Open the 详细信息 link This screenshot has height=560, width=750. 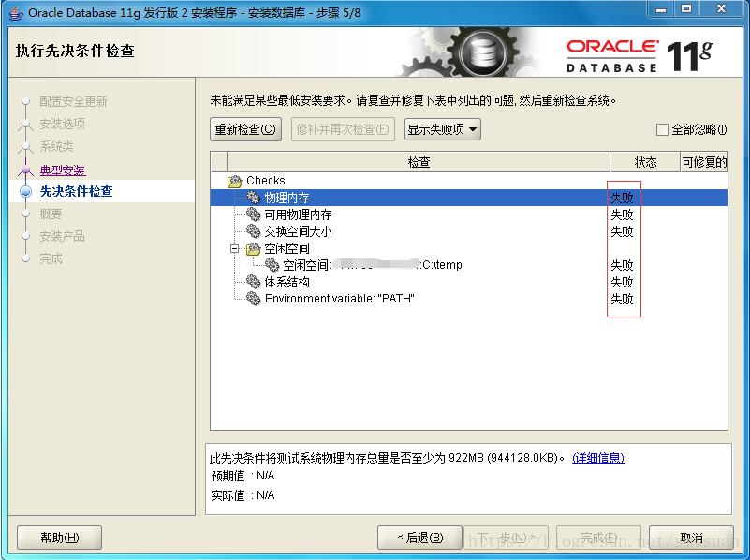pos(598,458)
